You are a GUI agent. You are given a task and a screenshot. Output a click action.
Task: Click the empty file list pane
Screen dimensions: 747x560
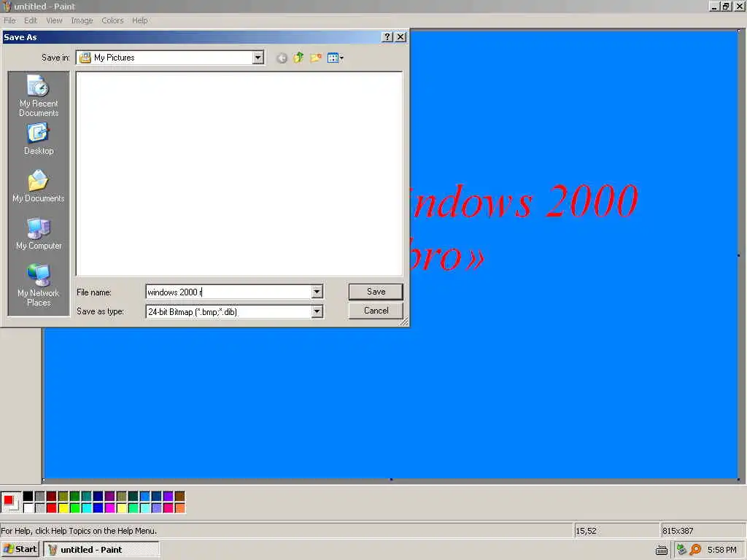(239, 174)
